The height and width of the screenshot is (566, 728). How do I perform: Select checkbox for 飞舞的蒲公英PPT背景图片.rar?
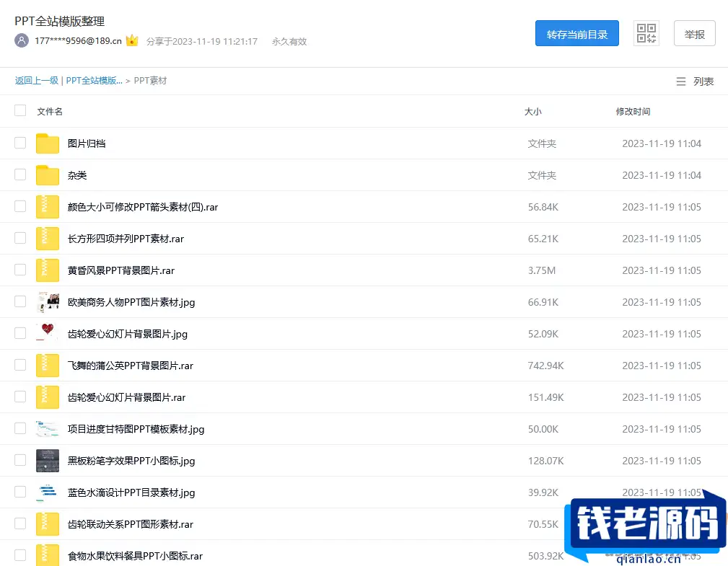click(20, 365)
